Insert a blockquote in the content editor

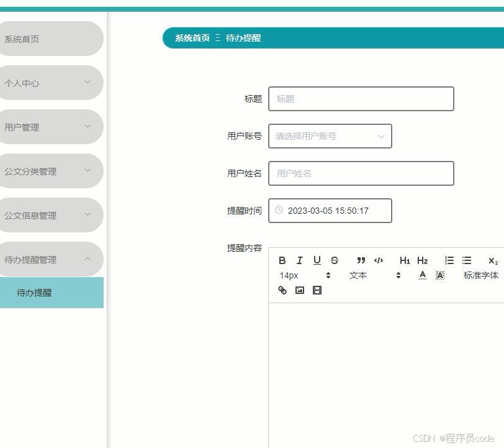point(361,260)
